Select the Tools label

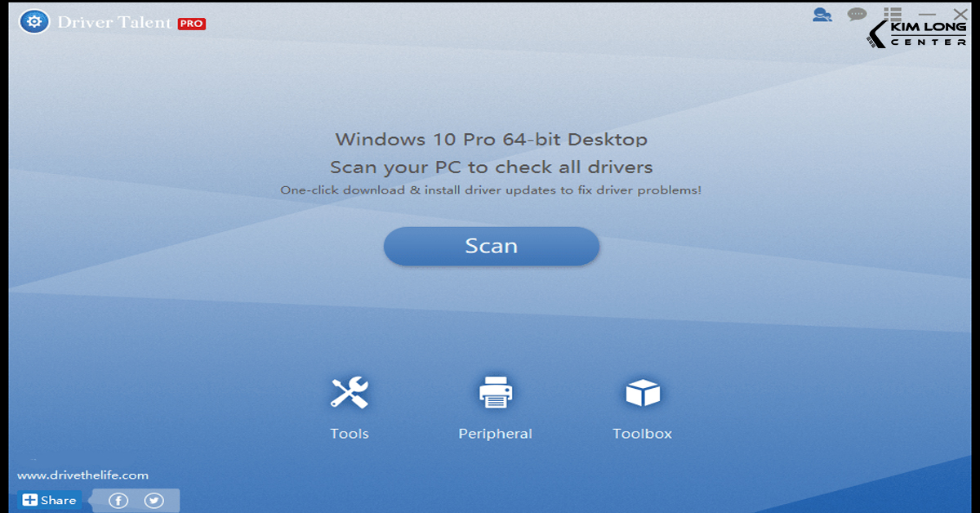point(349,433)
